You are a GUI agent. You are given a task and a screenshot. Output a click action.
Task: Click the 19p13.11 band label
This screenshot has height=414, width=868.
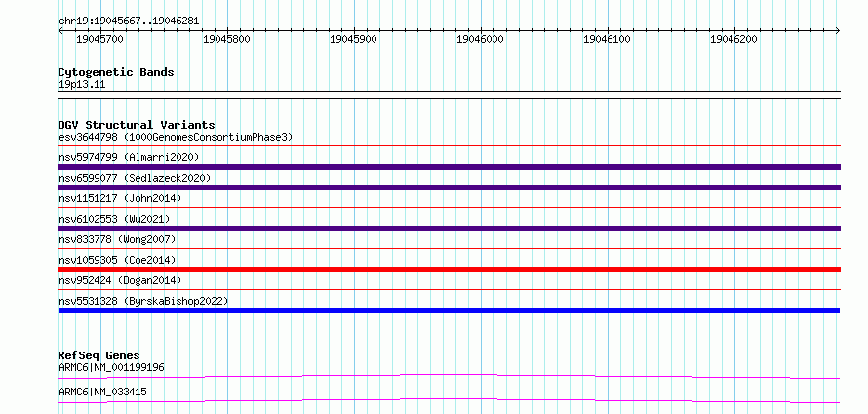click(82, 85)
